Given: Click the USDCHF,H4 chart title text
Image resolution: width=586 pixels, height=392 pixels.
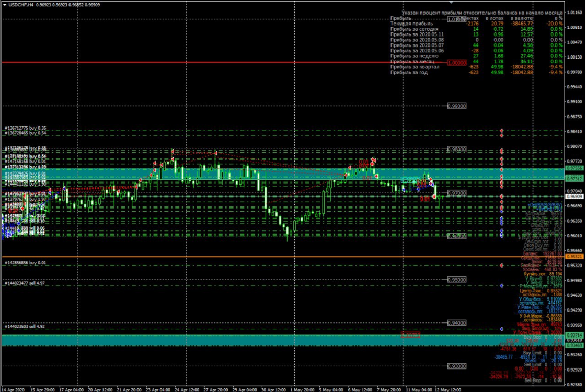Looking at the screenshot, I should click(20, 5).
